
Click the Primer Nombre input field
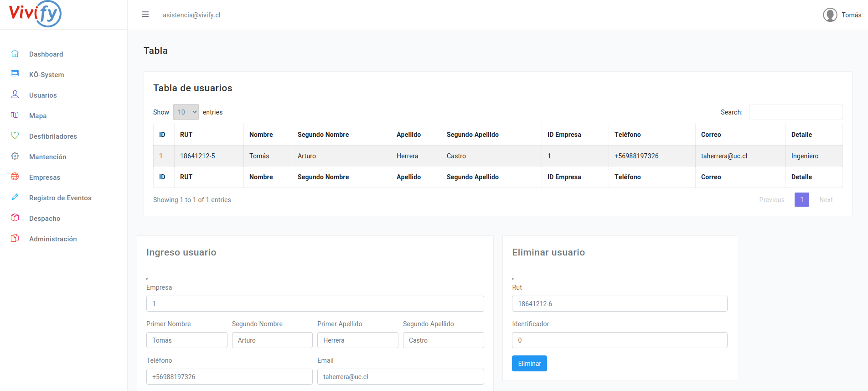[186, 340]
